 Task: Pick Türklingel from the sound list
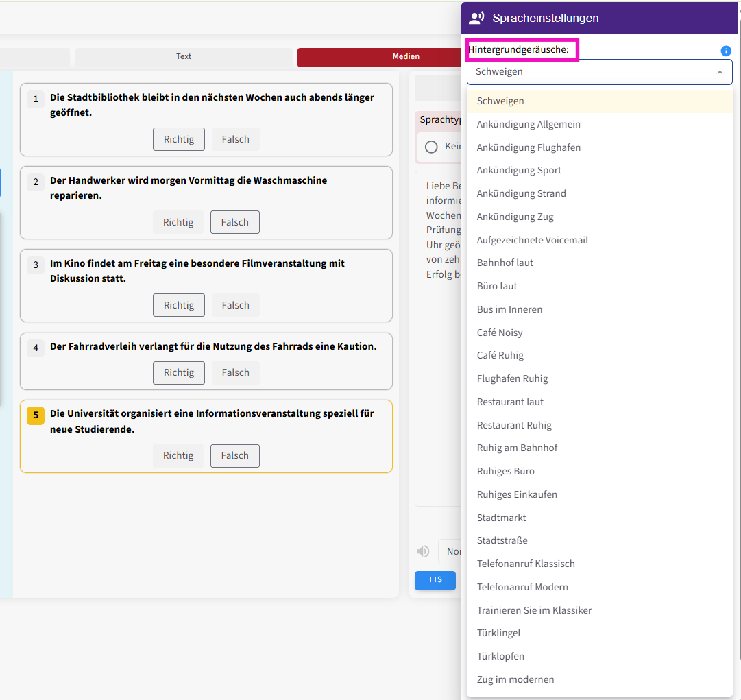pos(498,633)
